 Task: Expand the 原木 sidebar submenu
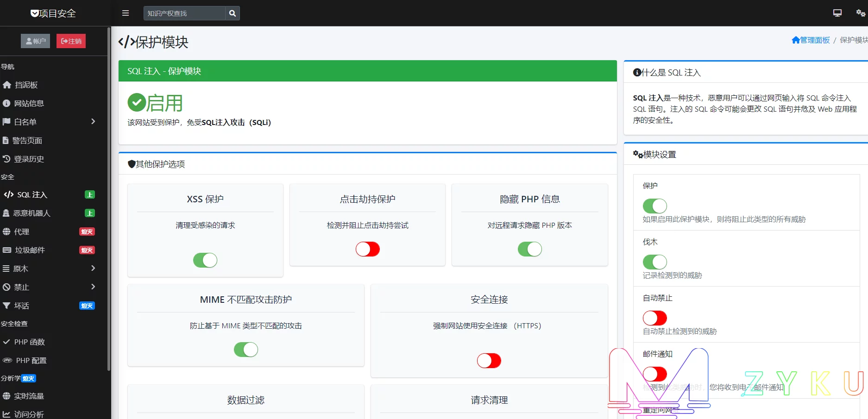(93, 269)
